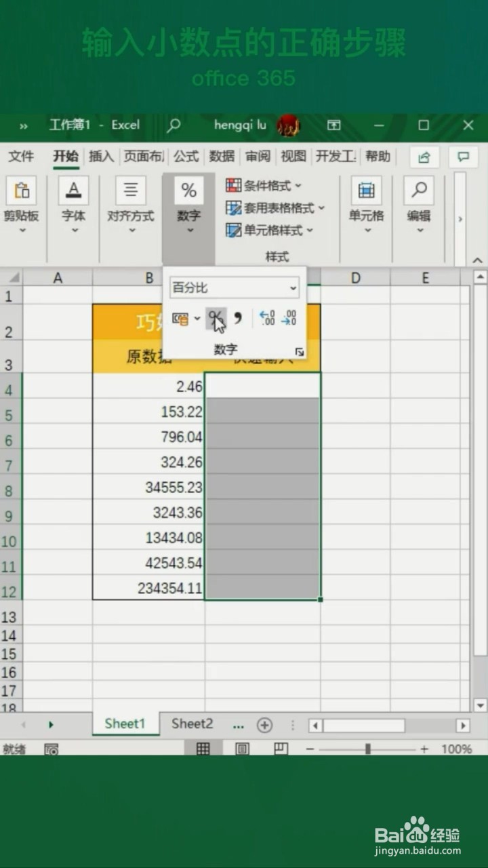Expand the 对齐方式 alignment group
The image size is (488, 868).
click(131, 206)
